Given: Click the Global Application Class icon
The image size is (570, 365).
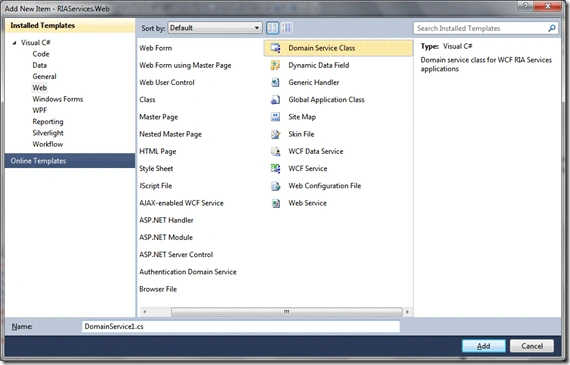Looking at the screenshot, I should (276, 100).
